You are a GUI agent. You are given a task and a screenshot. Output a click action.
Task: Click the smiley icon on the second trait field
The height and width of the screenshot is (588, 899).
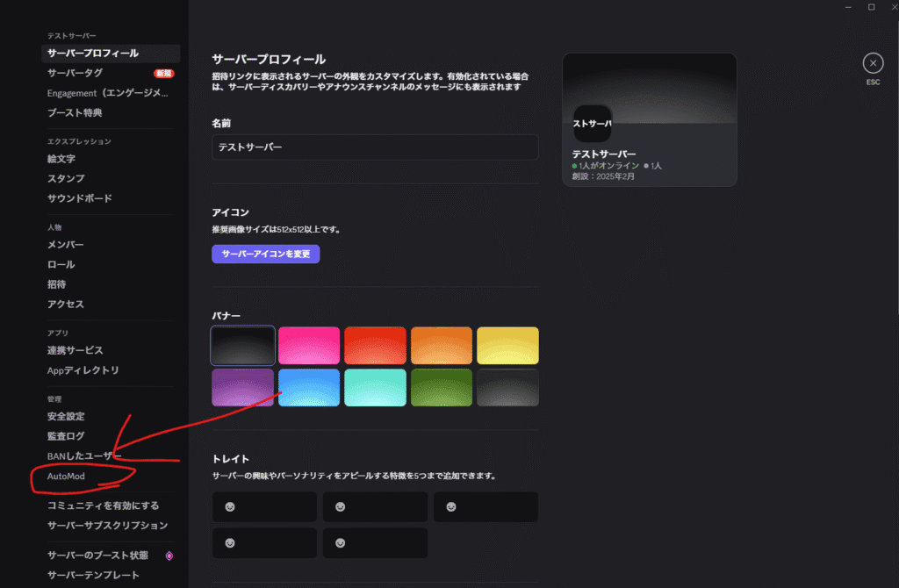tap(341, 506)
